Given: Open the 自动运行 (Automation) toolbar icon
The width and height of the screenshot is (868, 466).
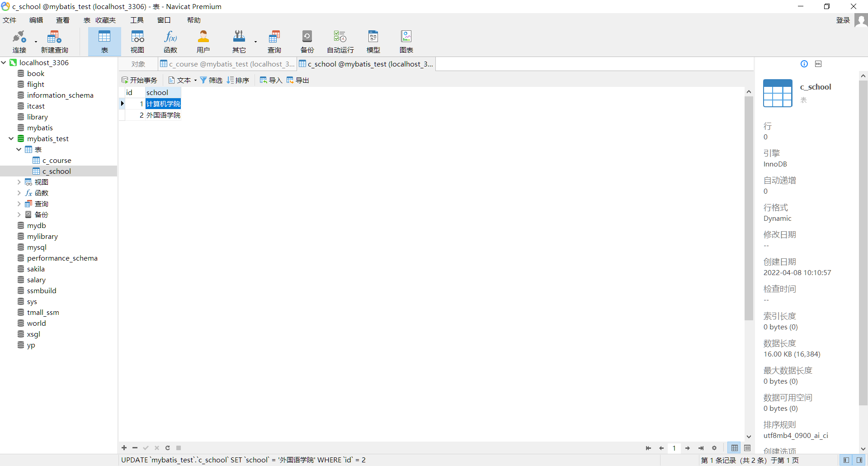Looking at the screenshot, I should (340, 42).
